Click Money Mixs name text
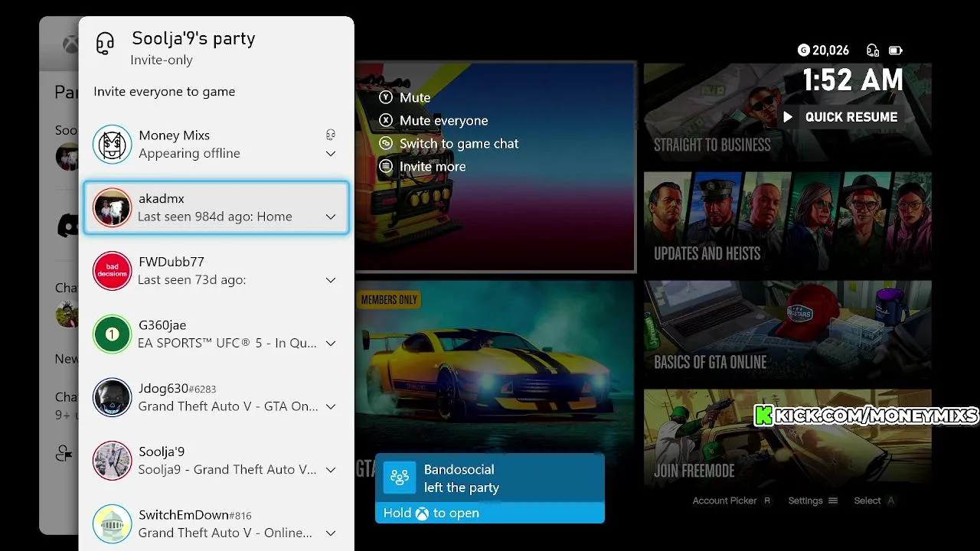This screenshot has height=551, width=980. click(x=174, y=135)
